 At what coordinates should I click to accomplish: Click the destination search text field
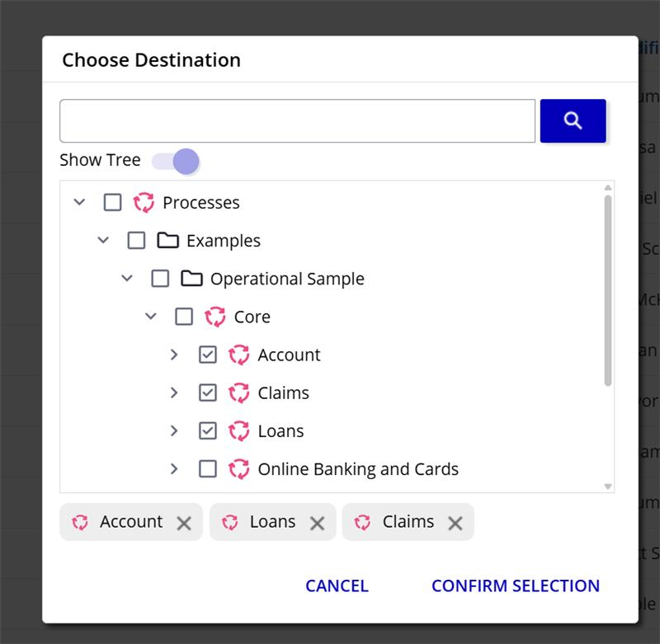click(x=297, y=121)
